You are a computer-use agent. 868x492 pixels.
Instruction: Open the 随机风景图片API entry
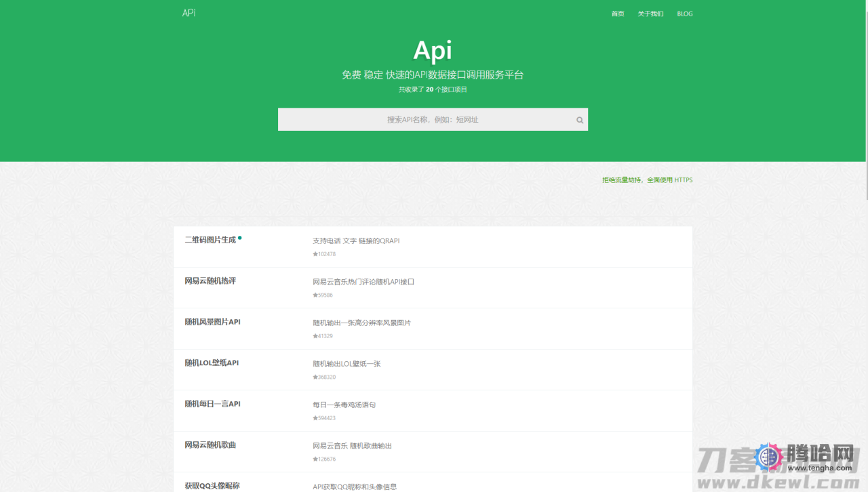pyautogui.click(x=212, y=322)
